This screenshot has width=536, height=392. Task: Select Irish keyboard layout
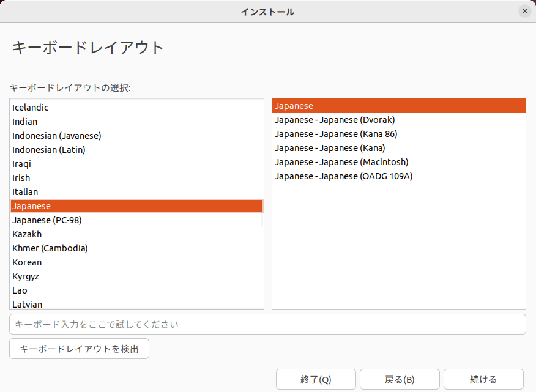[136, 178]
